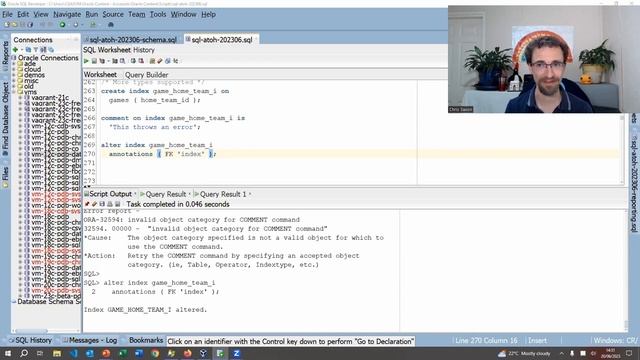
Task: Expand the demos connections folder
Action: coord(14,75)
